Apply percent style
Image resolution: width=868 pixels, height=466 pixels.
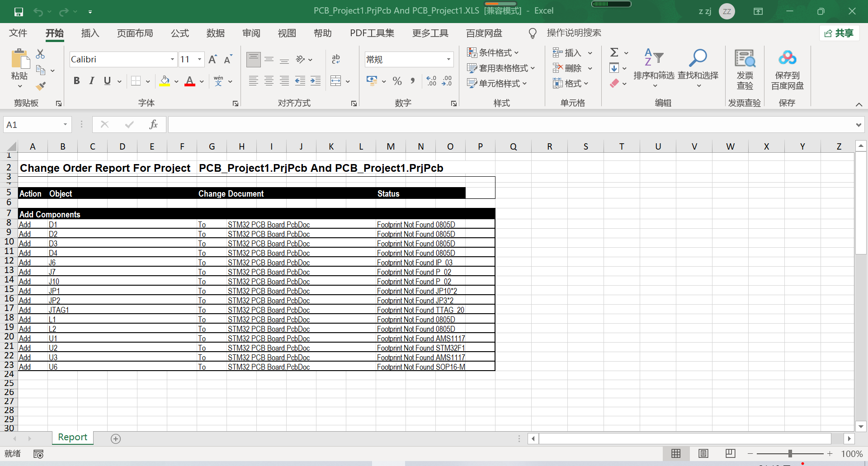point(397,81)
